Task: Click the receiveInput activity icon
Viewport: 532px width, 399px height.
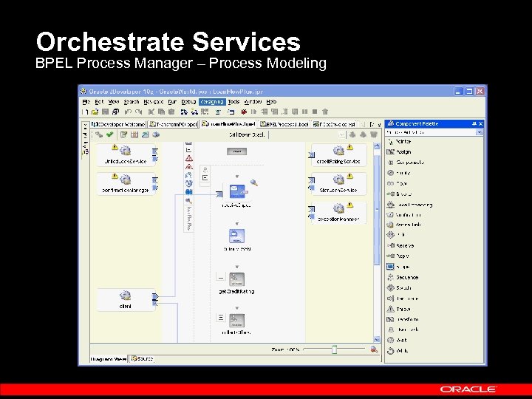Action: coord(237,191)
